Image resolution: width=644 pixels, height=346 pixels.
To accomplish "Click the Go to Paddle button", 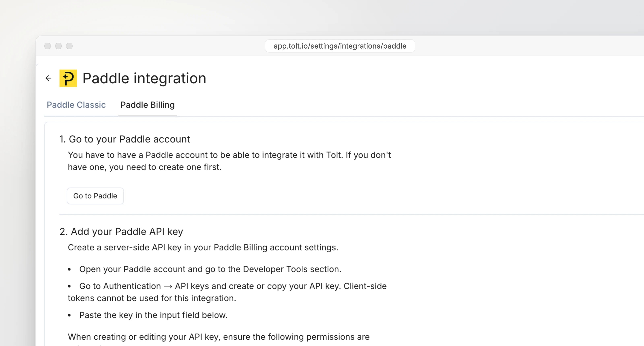I will [x=95, y=196].
